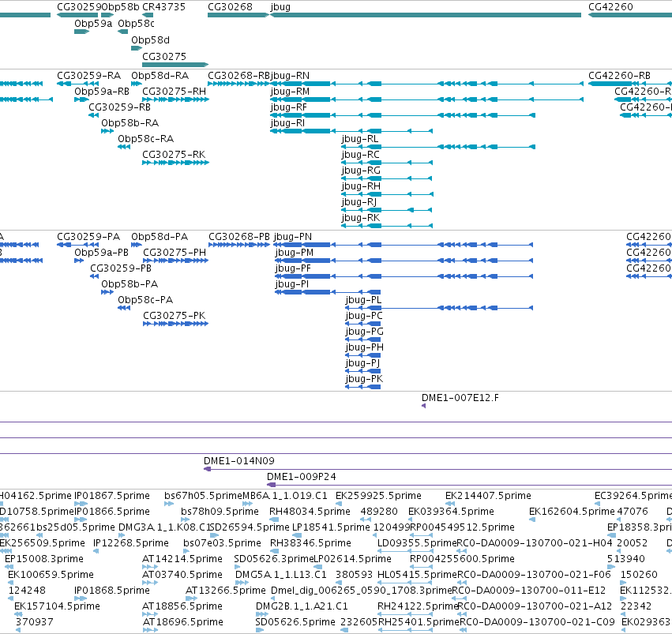672x634 pixels.
Task: Click EST label EK259925.5prime
Action: [378, 496]
